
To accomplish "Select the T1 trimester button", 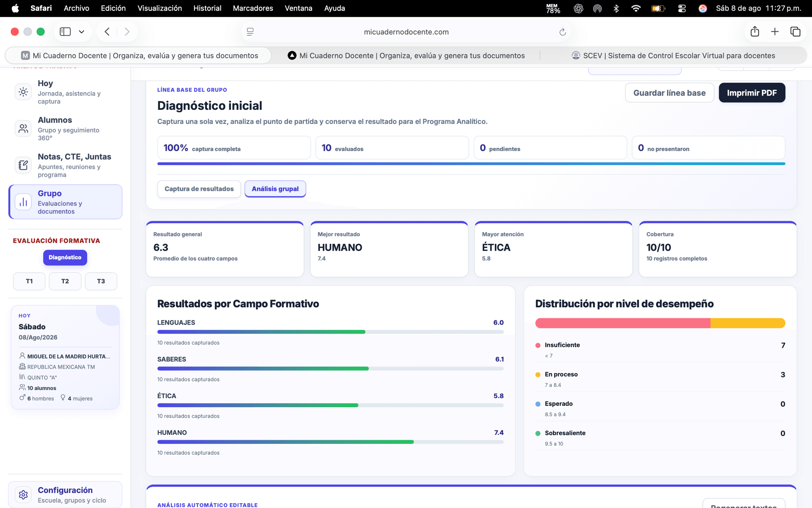I will click(x=29, y=281).
